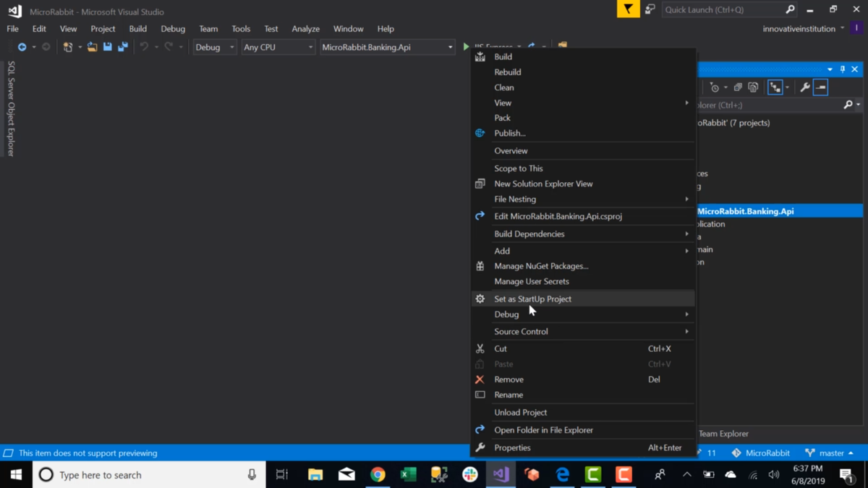Click the Save floppy disk icon
Image resolution: width=868 pixels, height=488 pixels.
107,47
